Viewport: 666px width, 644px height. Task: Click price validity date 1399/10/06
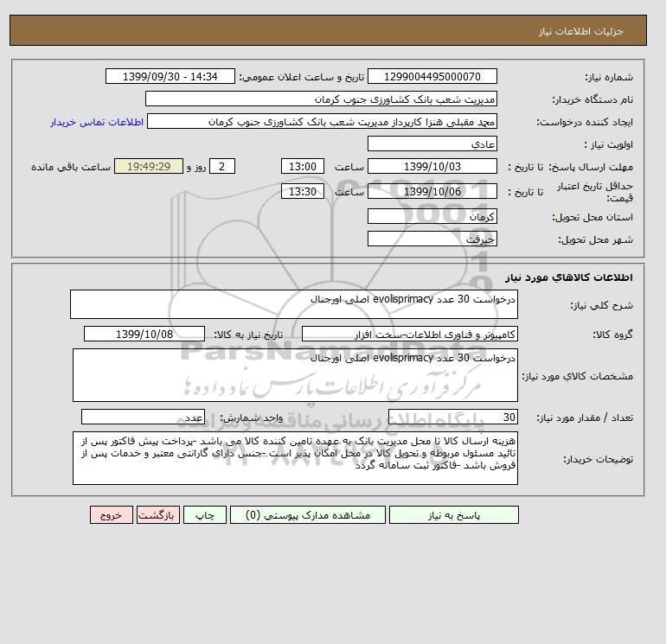click(x=432, y=191)
